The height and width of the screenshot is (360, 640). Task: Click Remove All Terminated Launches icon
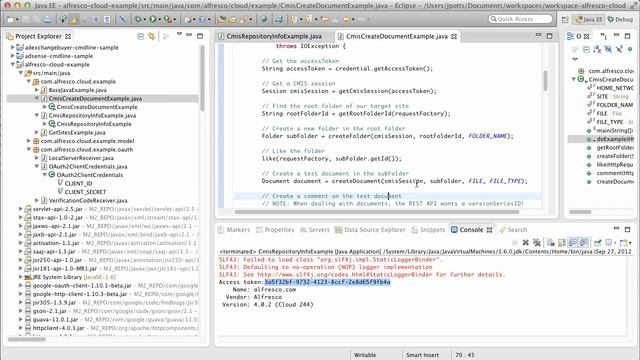click(x=537, y=242)
